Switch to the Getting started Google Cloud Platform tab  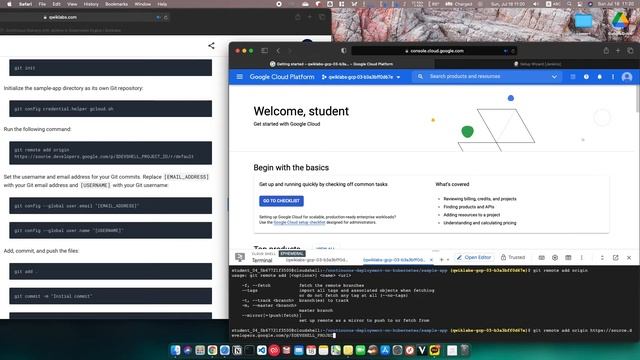click(x=331, y=64)
